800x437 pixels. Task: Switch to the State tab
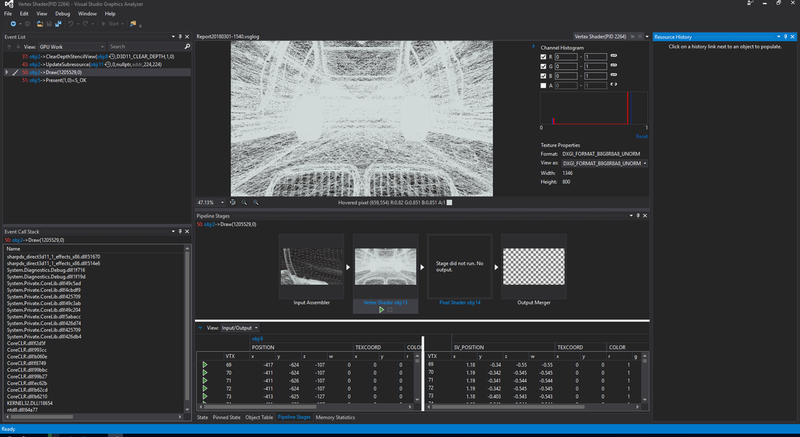tap(203, 417)
